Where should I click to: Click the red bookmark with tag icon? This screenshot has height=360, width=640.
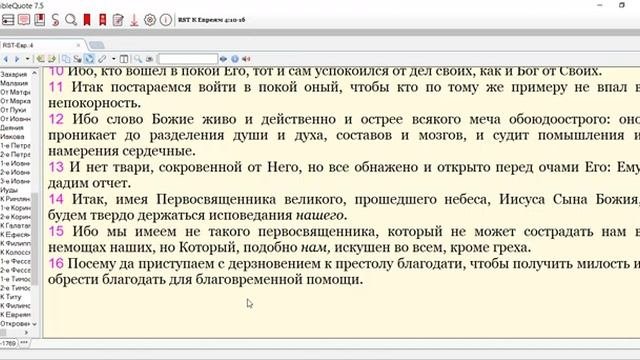pos(102,20)
